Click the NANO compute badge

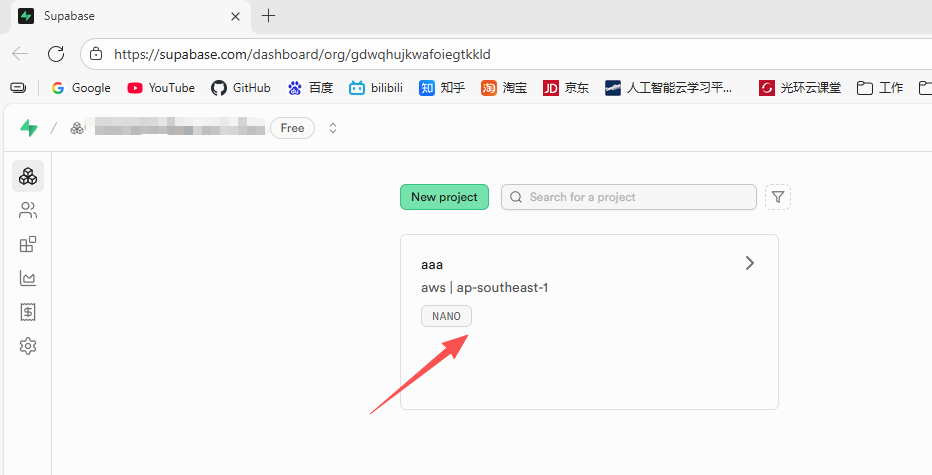click(x=446, y=316)
